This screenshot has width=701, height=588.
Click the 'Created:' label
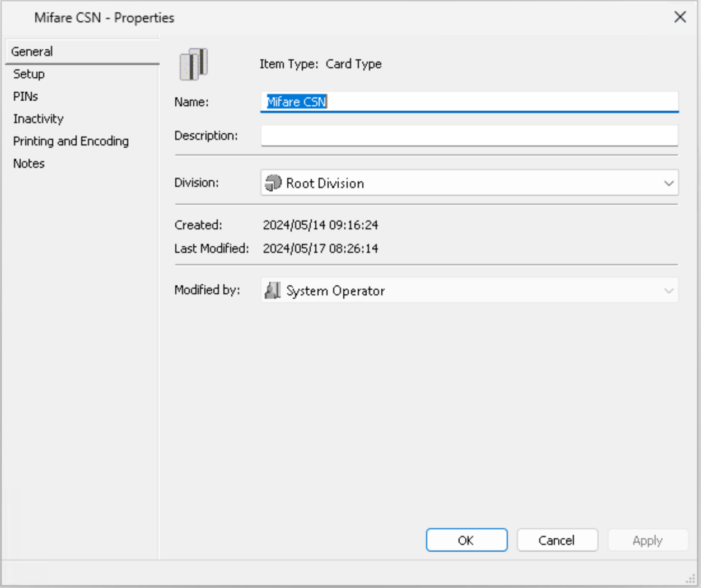(198, 225)
